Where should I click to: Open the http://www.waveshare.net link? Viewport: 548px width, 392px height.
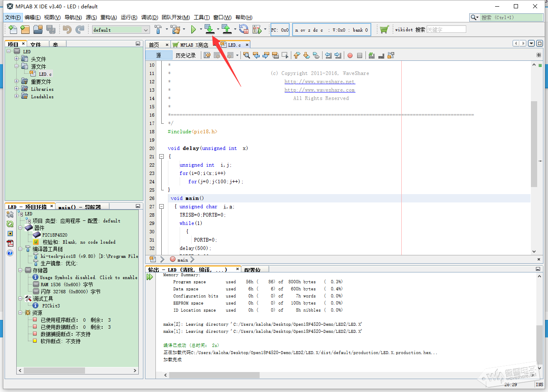point(320,82)
